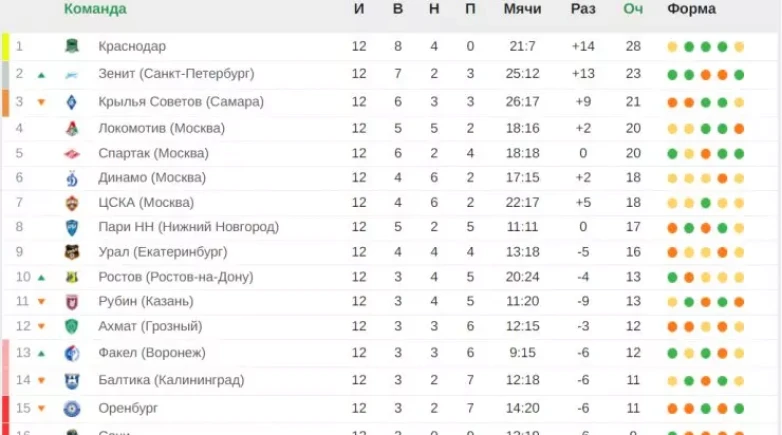Click the Krylia Sovetov club emblem
This screenshot has height=435, width=782.
coord(72,102)
